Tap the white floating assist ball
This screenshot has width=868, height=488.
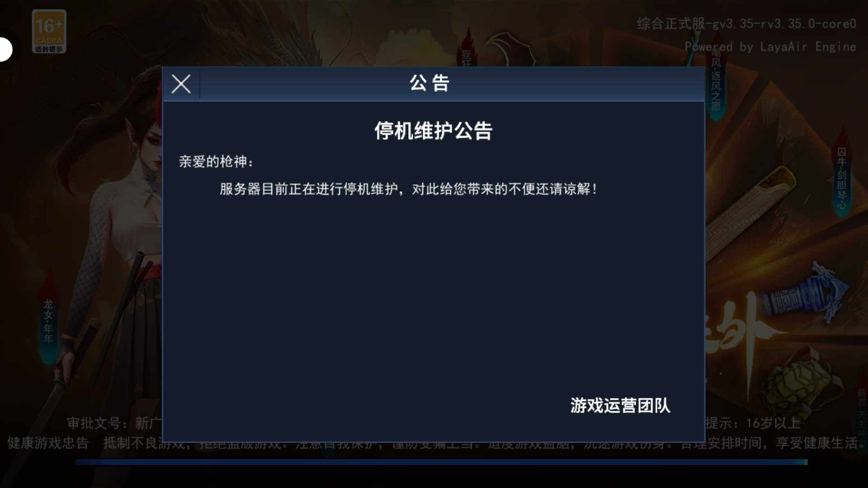[x=5, y=49]
